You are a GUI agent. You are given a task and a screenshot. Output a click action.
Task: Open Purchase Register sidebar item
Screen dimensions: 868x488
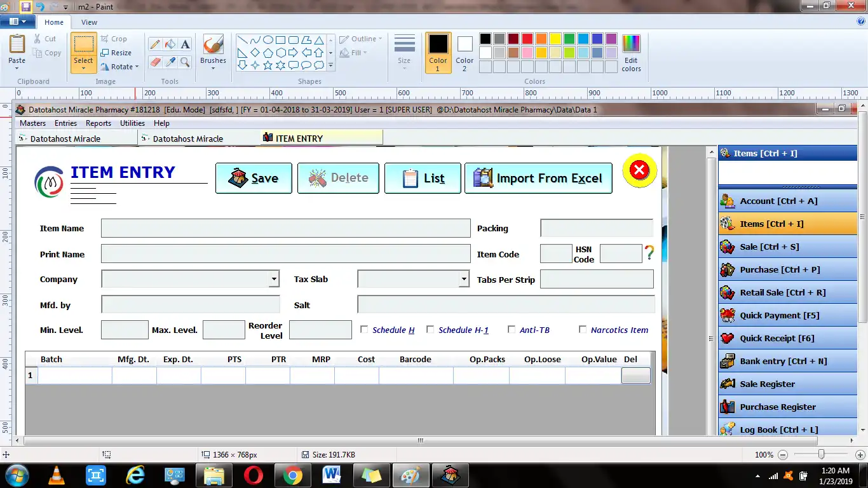coord(787,407)
